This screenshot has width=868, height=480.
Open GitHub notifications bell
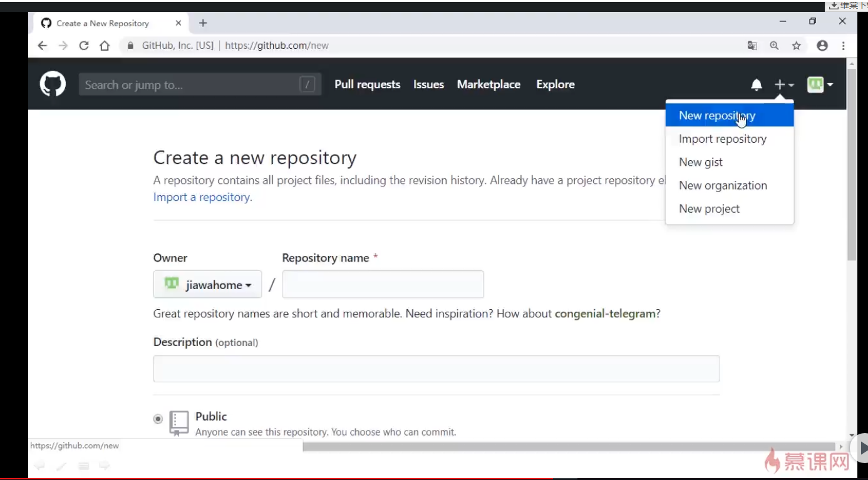[757, 84]
